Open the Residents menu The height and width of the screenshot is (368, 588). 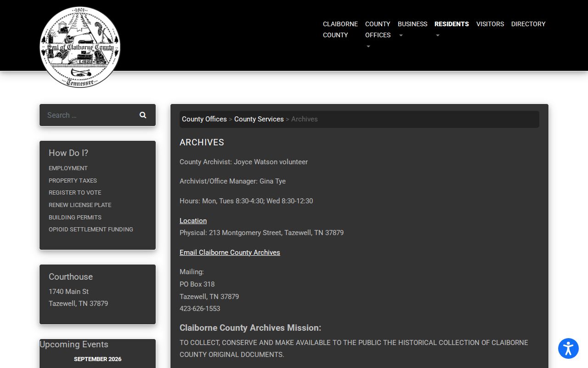coord(452,24)
